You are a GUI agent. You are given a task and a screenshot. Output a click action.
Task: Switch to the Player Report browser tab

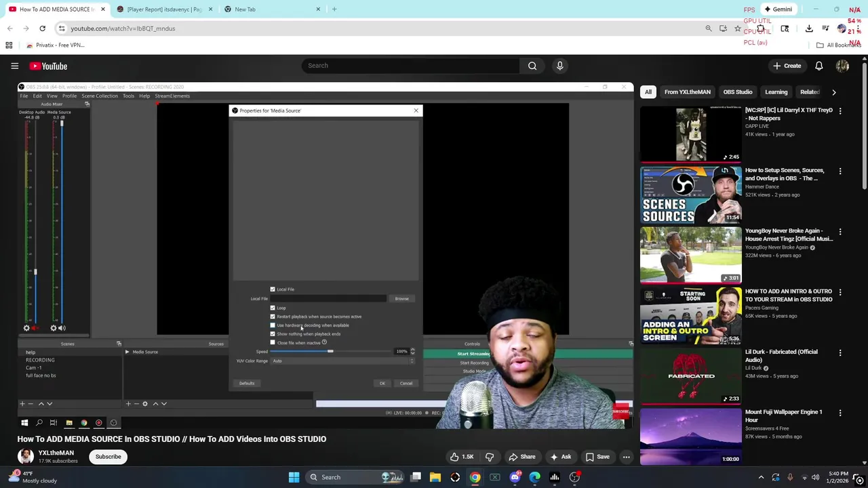click(163, 9)
